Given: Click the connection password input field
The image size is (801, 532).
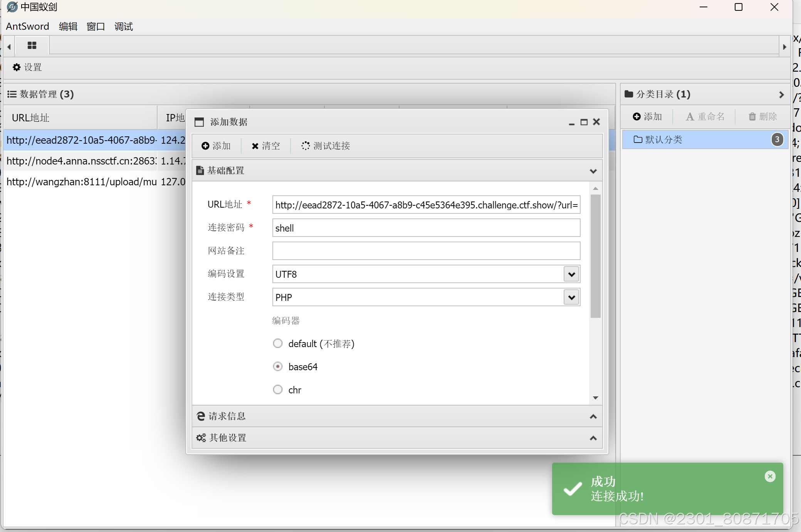Looking at the screenshot, I should click(426, 228).
